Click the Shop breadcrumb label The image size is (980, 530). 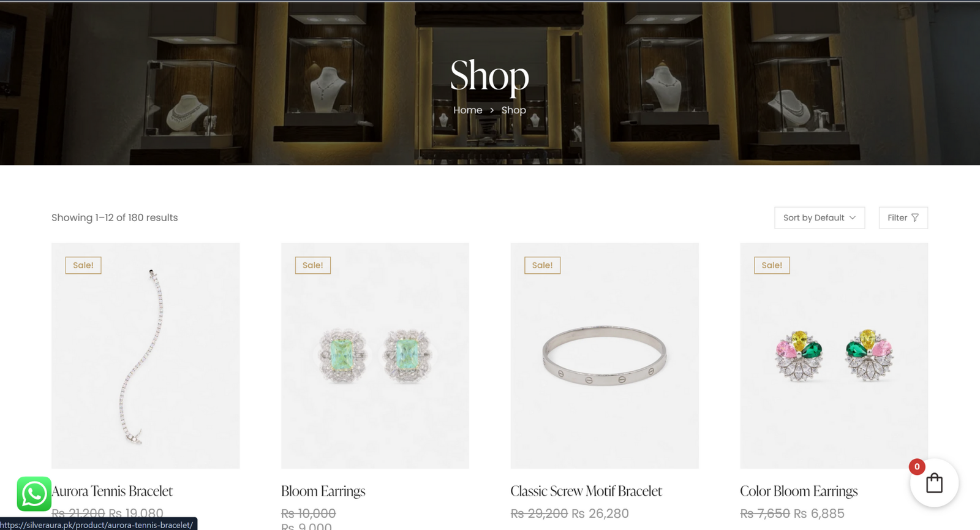click(x=513, y=110)
